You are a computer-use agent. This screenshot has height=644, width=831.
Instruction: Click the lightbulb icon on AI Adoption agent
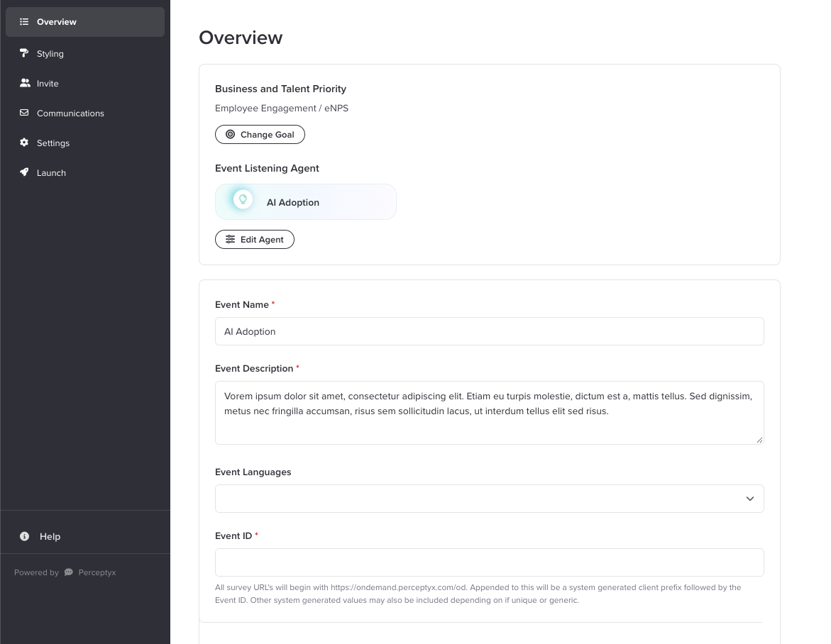[x=243, y=200]
